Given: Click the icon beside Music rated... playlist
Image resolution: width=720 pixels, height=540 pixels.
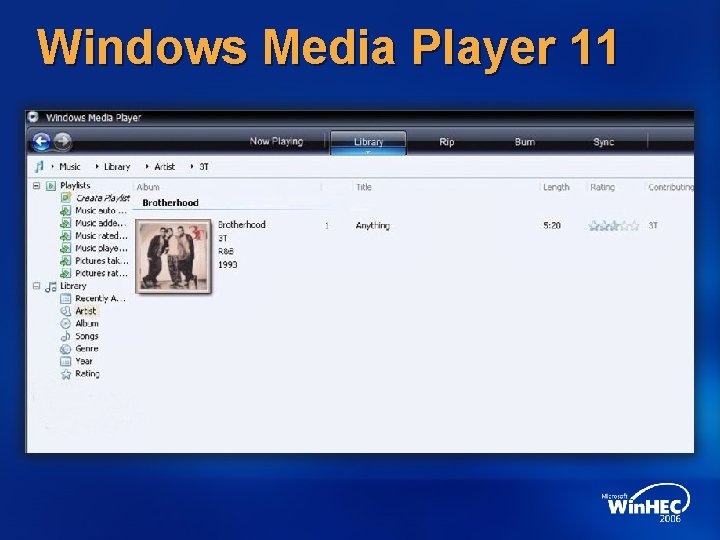Looking at the screenshot, I should click(66, 236).
